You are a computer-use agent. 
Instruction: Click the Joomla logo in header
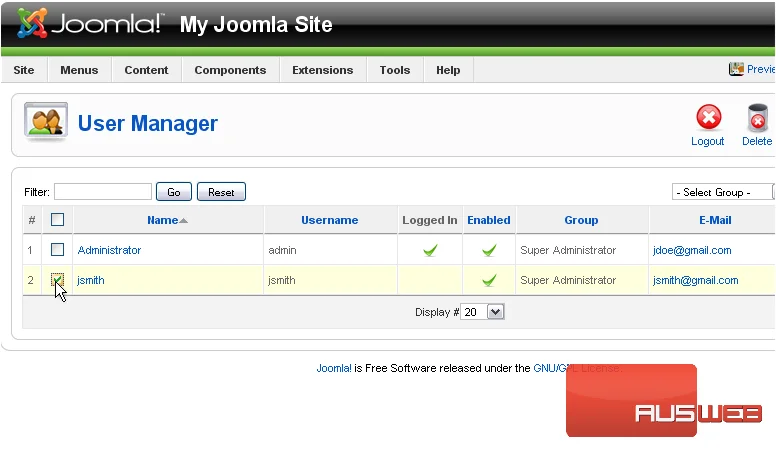[x=89, y=23]
